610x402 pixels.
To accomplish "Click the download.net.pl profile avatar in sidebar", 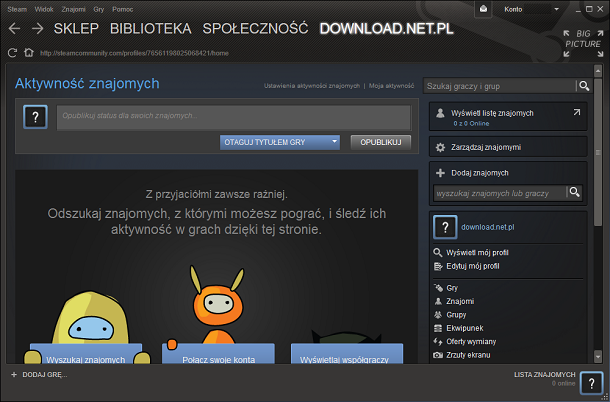I will (x=445, y=227).
